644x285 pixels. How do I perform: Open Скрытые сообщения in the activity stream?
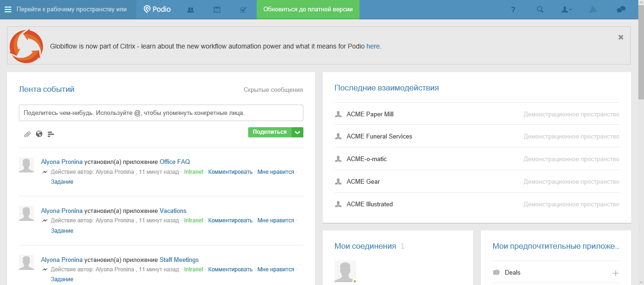[273, 90]
